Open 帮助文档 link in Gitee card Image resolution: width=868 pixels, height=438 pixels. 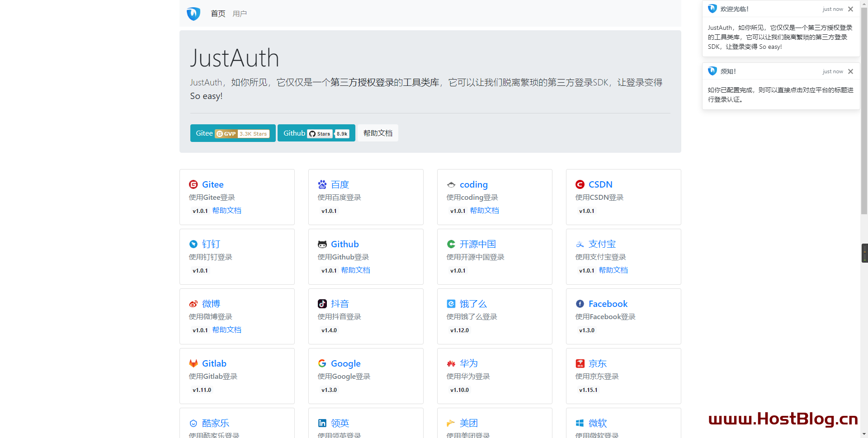(x=227, y=211)
